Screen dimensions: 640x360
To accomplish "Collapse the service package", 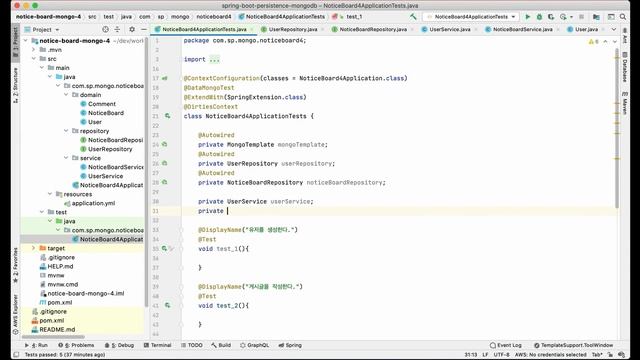I will tap(66, 158).
